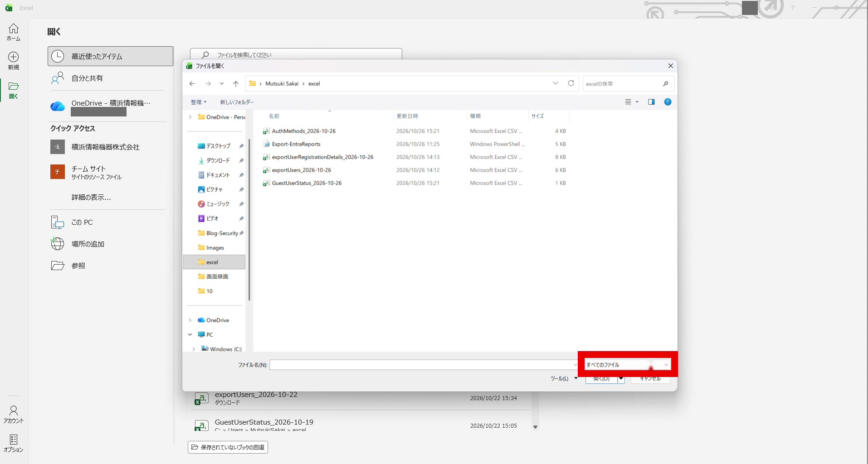Click the 新しいフォルダー button

pyautogui.click(x=237, y=102)
